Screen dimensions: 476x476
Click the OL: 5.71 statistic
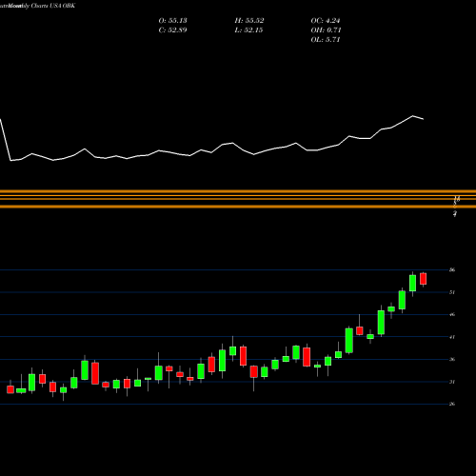tap(326, 40)
